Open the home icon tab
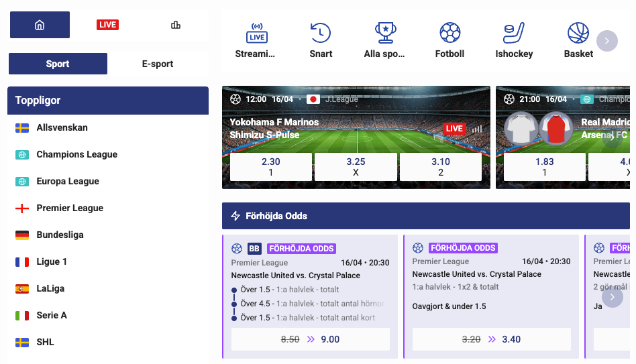 (x=40, y=25)
